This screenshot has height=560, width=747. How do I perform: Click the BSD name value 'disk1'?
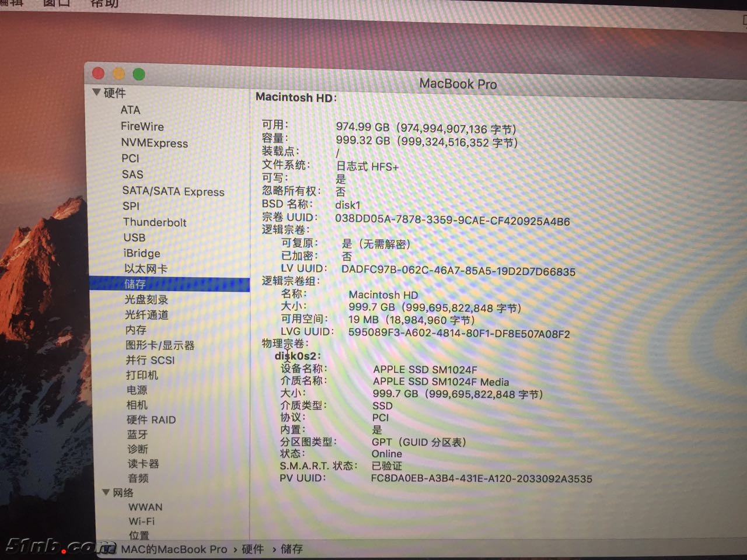tap(348, 205)
